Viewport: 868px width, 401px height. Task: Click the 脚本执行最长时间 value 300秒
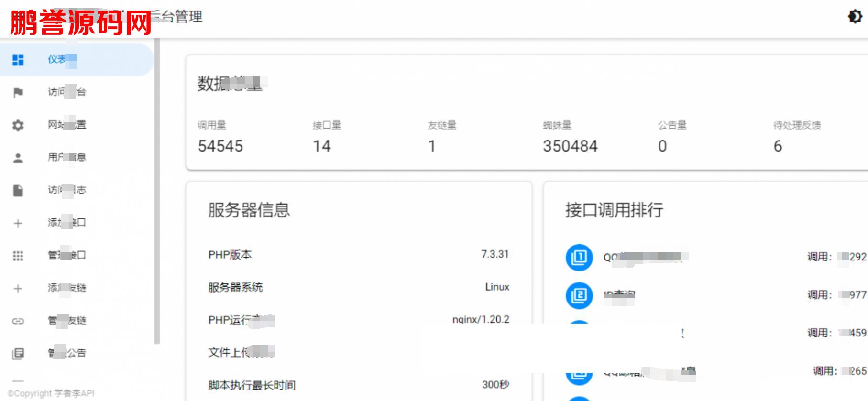coord(496,384)
